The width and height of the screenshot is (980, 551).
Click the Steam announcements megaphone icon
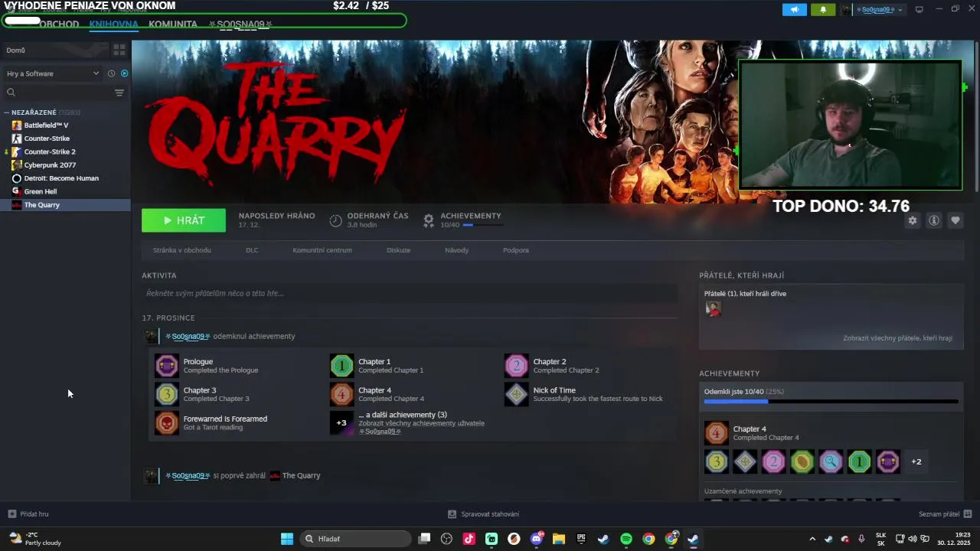(795, 10)
